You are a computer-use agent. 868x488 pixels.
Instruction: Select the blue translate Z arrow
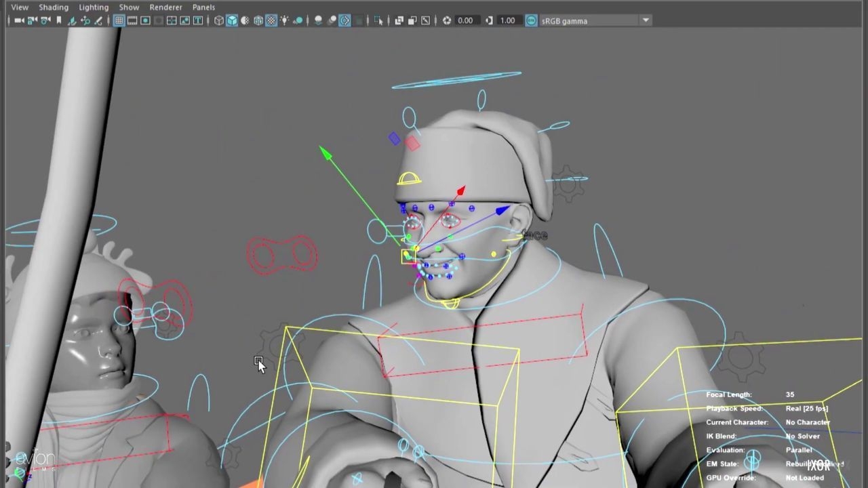pyautogui.click(x=502, y=211)
